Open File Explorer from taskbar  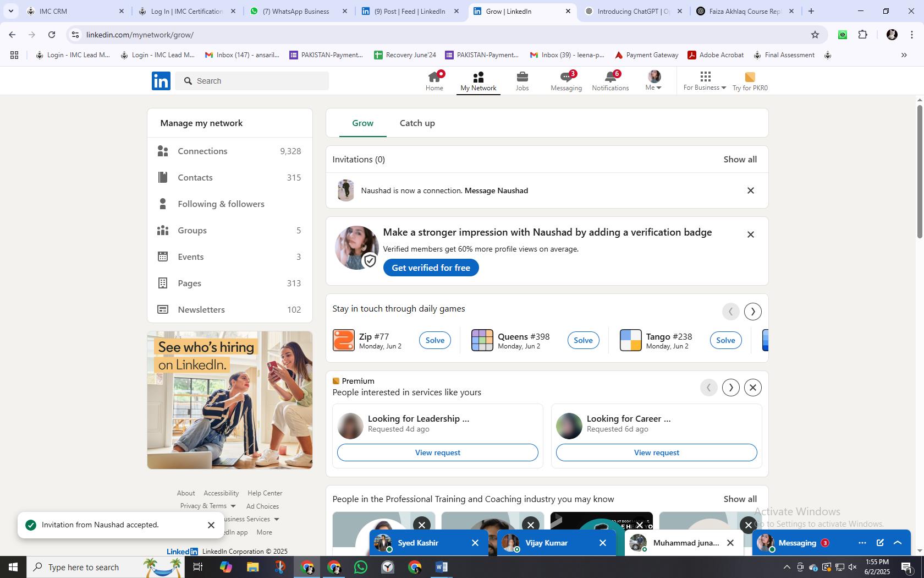[252, 567]
